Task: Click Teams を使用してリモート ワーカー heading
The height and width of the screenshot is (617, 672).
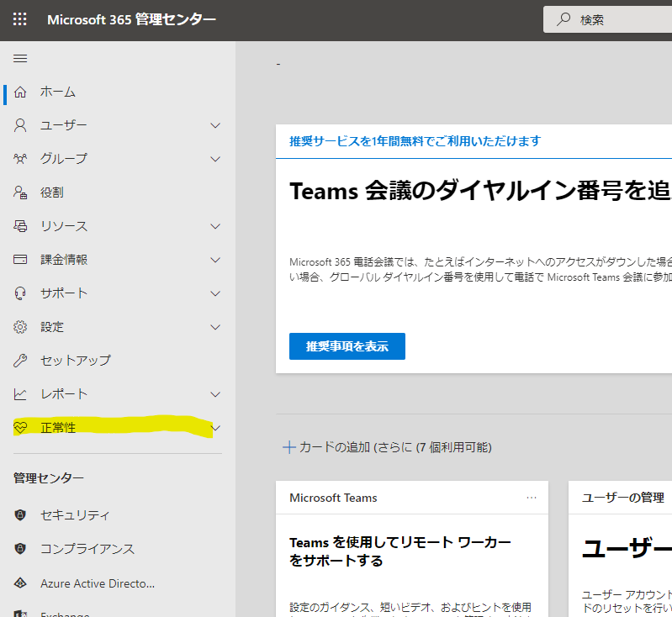Action: click(399, 551)
